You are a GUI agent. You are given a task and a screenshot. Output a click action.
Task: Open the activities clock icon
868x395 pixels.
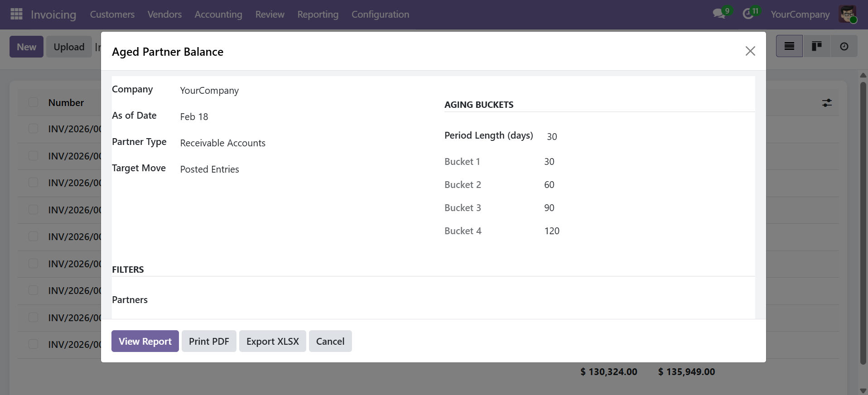(x=748, y=14)
